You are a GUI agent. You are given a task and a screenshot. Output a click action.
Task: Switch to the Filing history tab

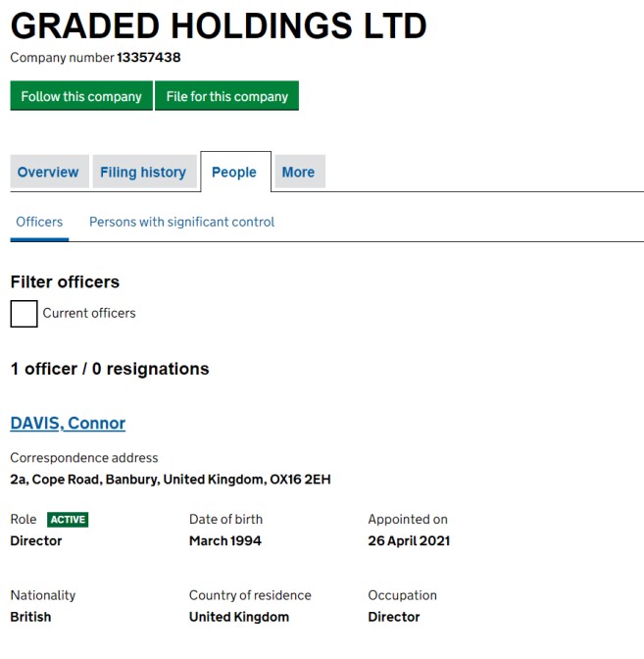click(144, 172)
